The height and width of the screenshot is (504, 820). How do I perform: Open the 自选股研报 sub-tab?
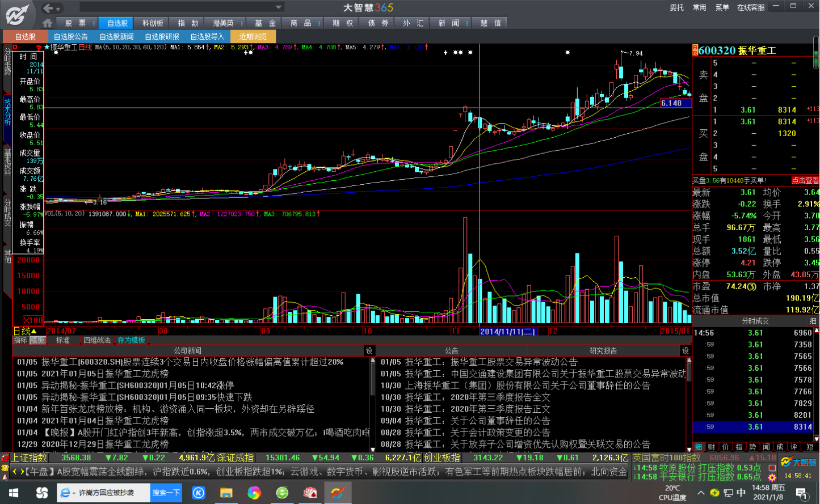point(162,36)
